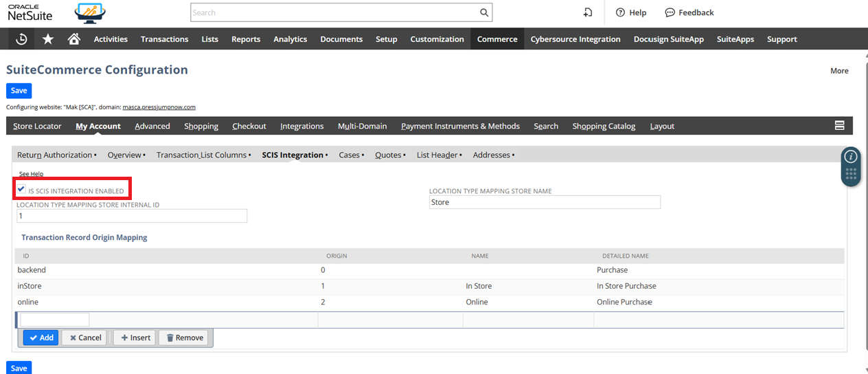The width and height of the screenshot is (868, 374).
Task: Switch to the Checkout tab
Action: click(x=249, y=126)
